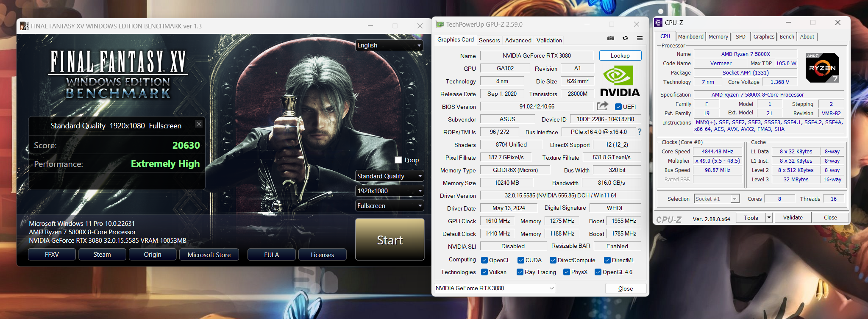The width and height of the screenshot is (868, 319).
Task: Click the CPU-Z title bar app icon
Action: (x=658, y=22)
